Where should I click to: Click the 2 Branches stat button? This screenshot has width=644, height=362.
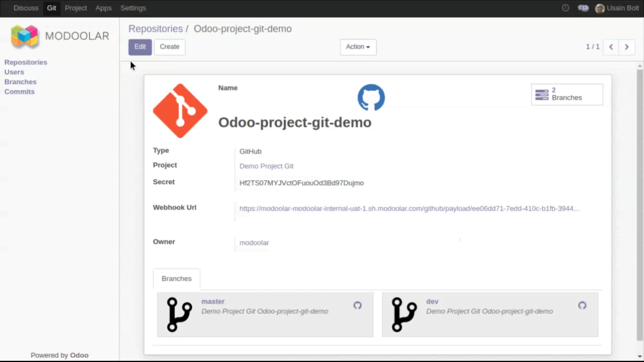[x=567, y=94]
